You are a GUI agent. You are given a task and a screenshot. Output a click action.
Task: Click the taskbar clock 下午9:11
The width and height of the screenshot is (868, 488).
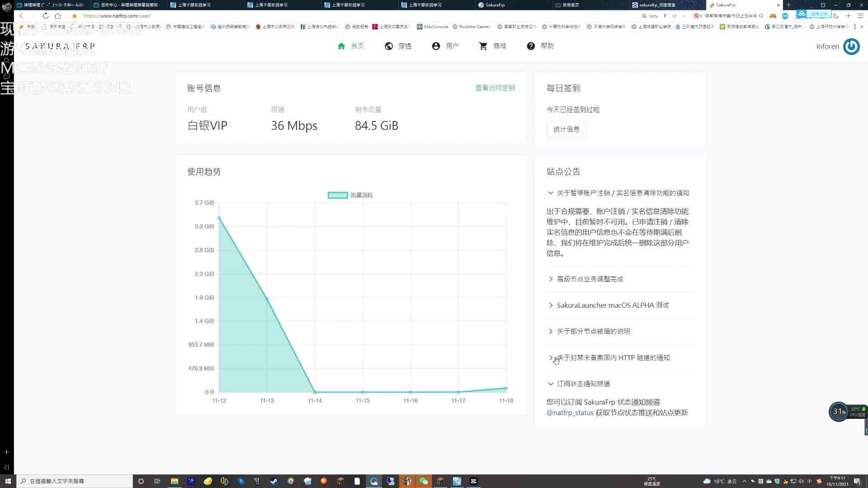(838, 481)
